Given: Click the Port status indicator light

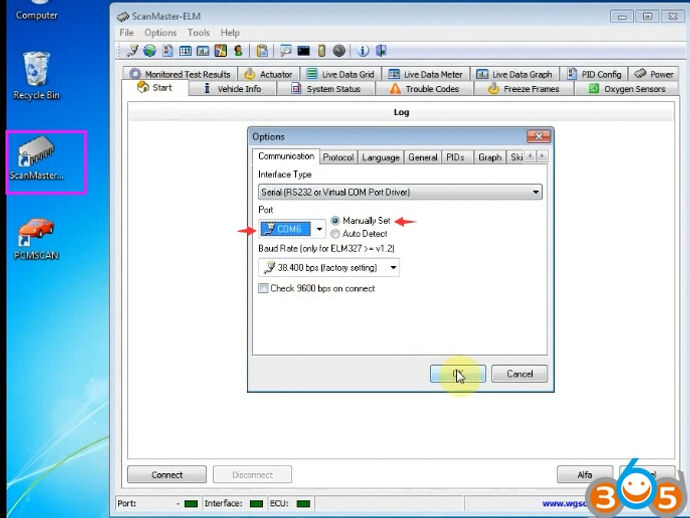Looking at the screenshot, I should point(191,503).
